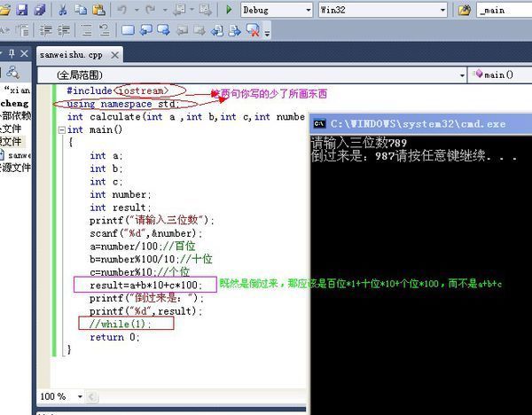
Task: Click the Paste clipboard icon
Action: (x=98, y=10)
